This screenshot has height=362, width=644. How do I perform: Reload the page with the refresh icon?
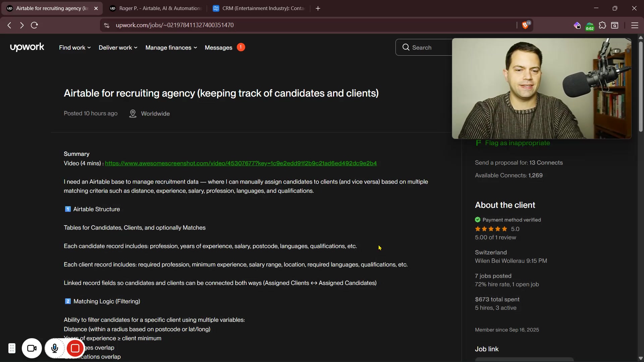click(35, 25)
